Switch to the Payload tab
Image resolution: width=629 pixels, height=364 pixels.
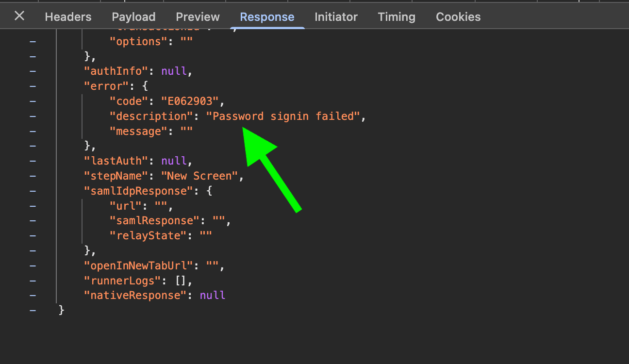133,17
